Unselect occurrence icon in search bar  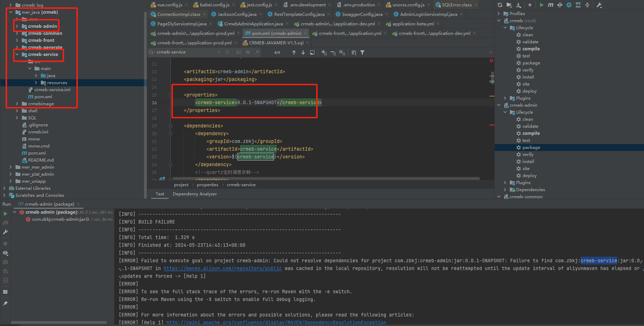[x=333, y=52]
